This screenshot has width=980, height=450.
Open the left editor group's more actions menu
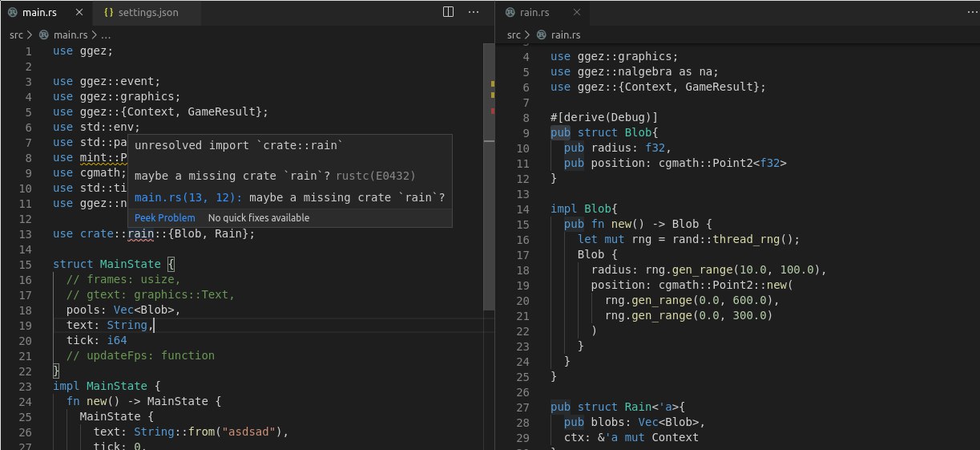[474, 12]
